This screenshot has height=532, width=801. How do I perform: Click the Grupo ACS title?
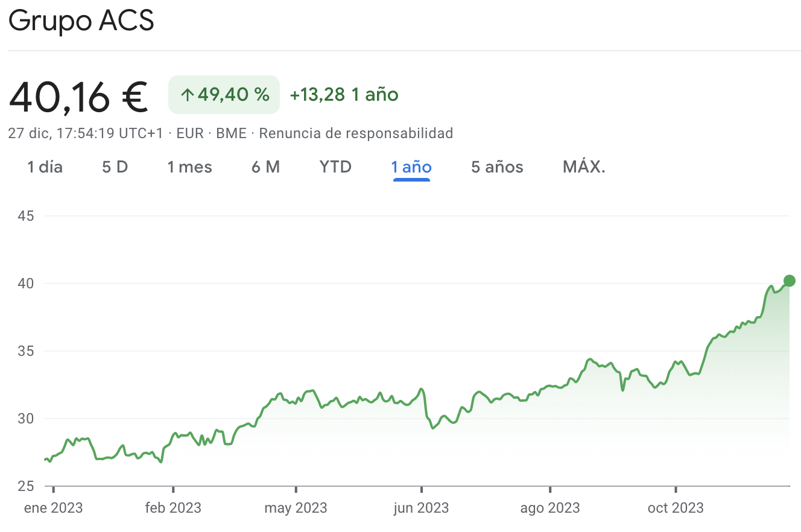[x=81, y=21]
